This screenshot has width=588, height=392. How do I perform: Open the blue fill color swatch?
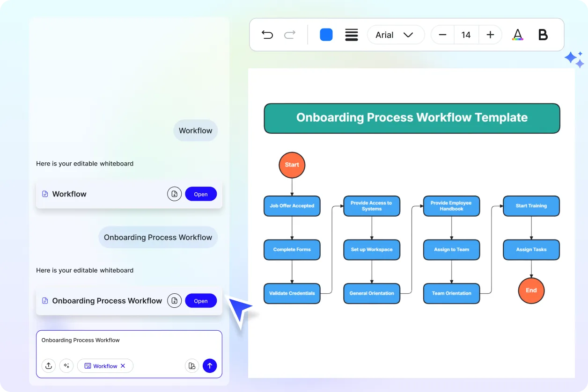(x=326, y=35)
